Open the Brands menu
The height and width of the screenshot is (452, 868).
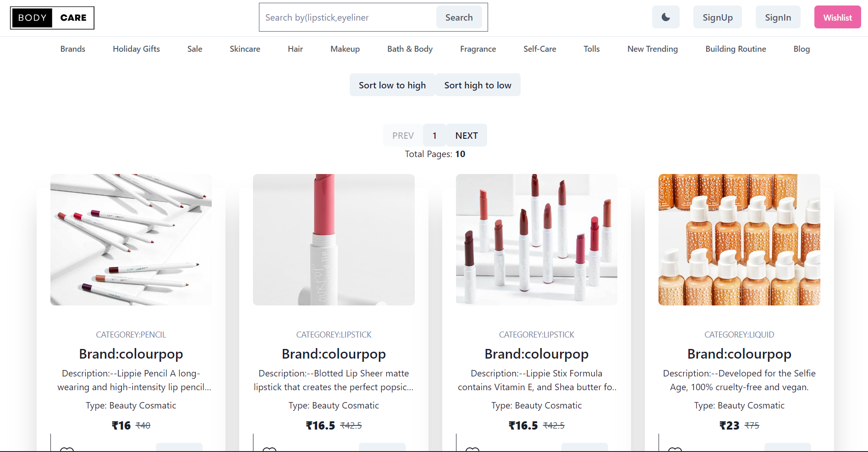click(72, 49)
